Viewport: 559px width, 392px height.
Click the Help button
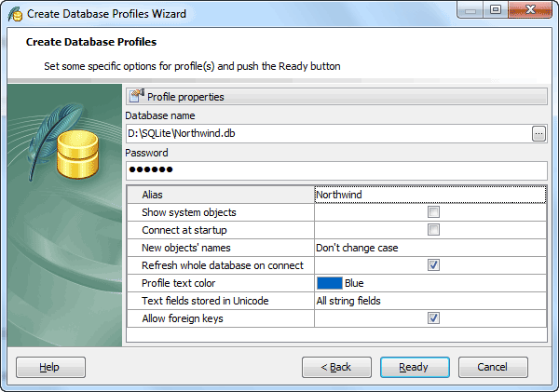(x=50, y=367)
